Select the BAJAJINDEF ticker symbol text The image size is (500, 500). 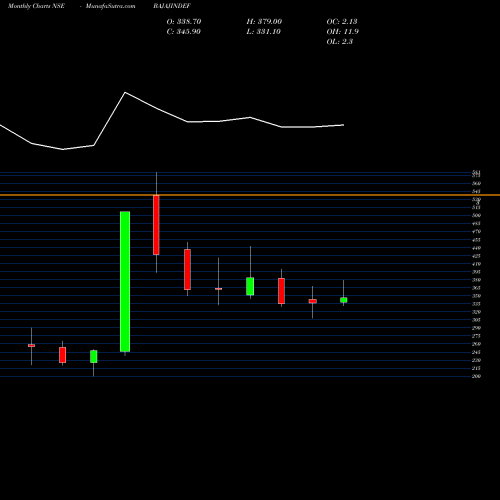[x=172, y=6]
